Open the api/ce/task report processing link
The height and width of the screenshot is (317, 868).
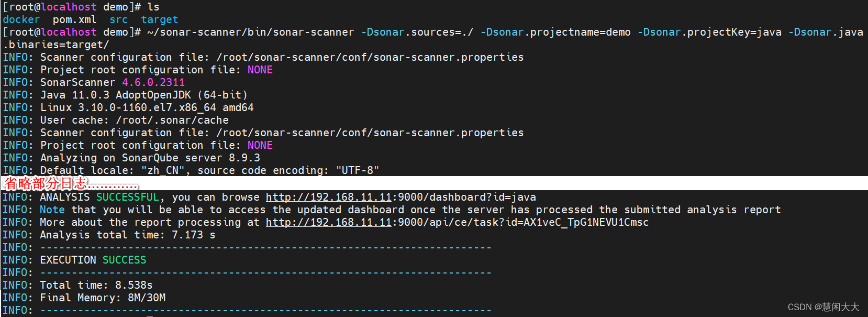click(x=457, y=223)
